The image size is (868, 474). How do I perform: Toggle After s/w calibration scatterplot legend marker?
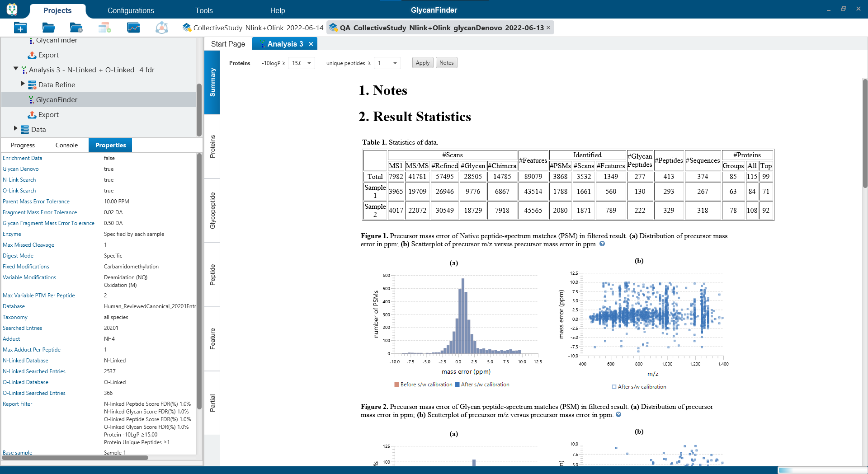(x=614, y=387)
